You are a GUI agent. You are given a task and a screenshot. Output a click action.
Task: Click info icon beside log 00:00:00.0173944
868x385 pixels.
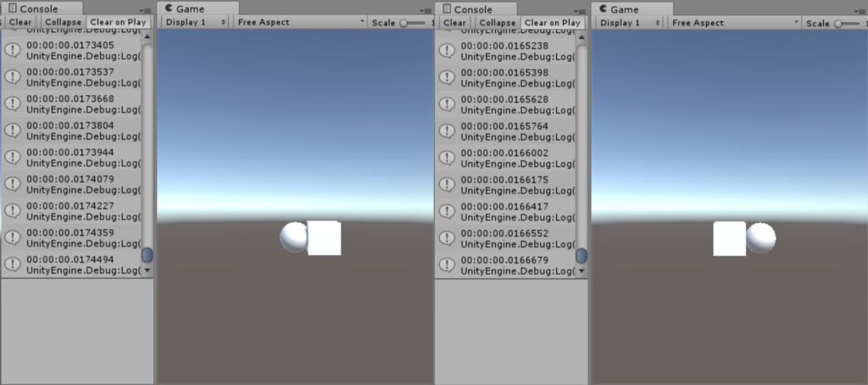pos(13,157)
